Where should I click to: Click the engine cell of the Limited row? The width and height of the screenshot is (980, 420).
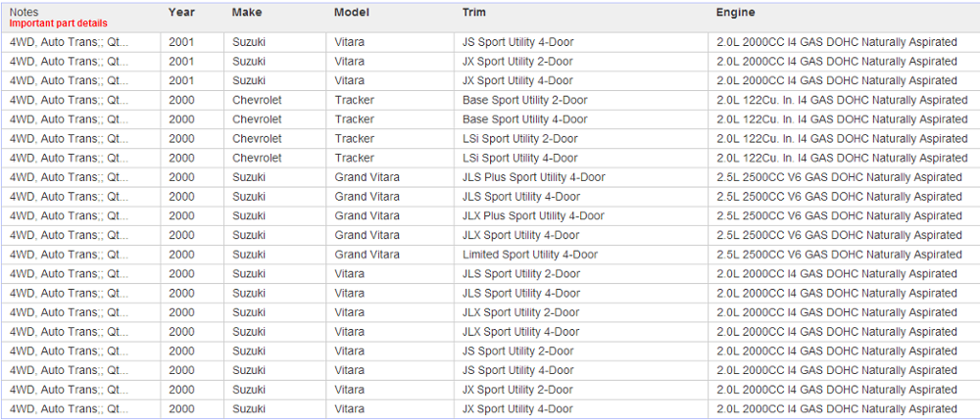coord(839,255)
